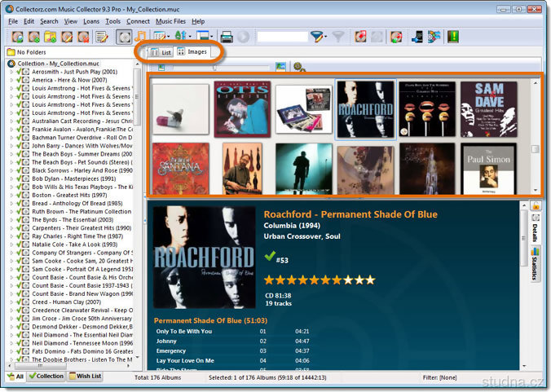This screenshot has width=551, height=392.
Task: Click the screen layout icon
Action: [203, 37]
